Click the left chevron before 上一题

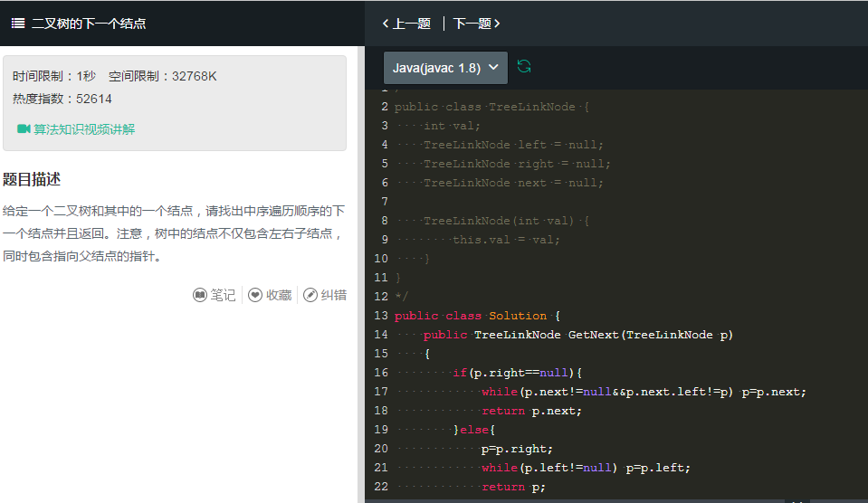pos(386,24)
